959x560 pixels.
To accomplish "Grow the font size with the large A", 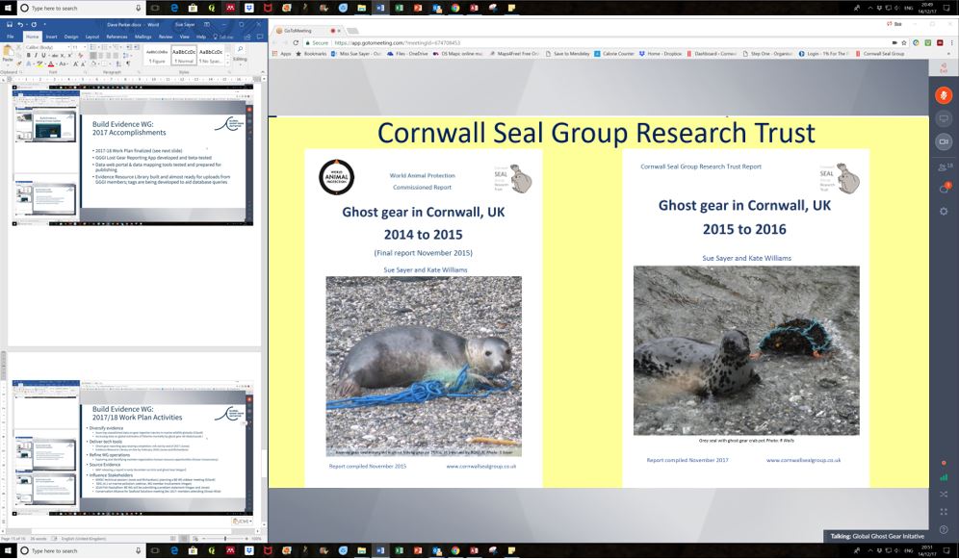I will tap(75, 64).
